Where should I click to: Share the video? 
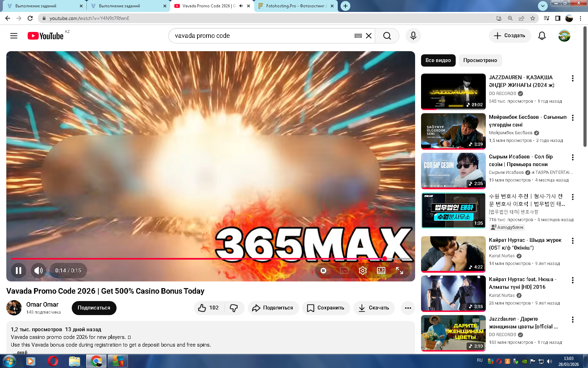(x=273, y=308)
